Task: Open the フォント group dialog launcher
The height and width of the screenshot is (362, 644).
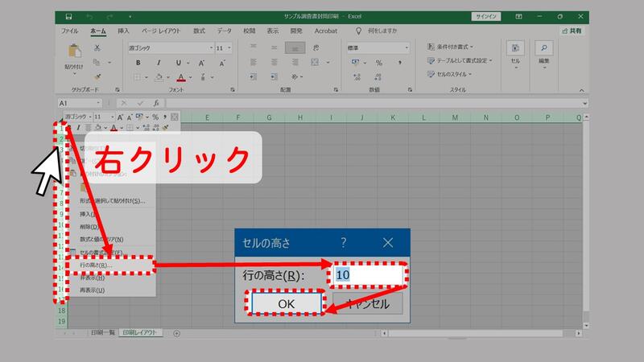Action: (x=233, y=89)
